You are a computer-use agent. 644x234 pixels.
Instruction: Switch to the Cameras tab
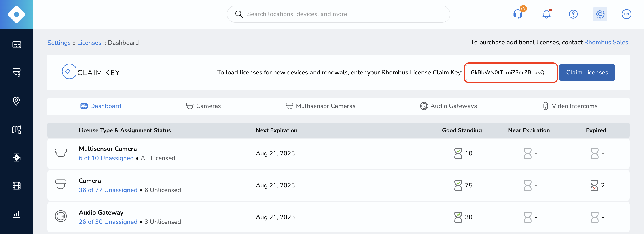tap(203, 106)
